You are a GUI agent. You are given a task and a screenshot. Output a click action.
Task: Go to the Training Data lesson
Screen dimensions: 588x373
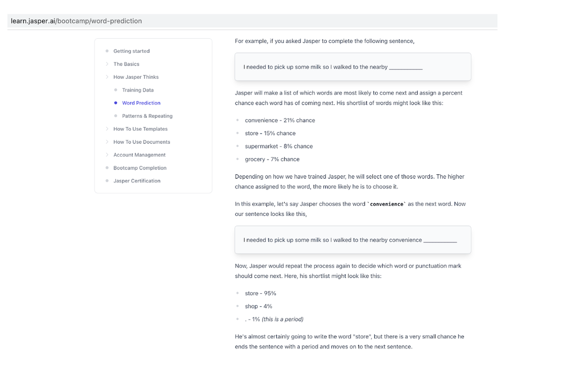(138, 90)
